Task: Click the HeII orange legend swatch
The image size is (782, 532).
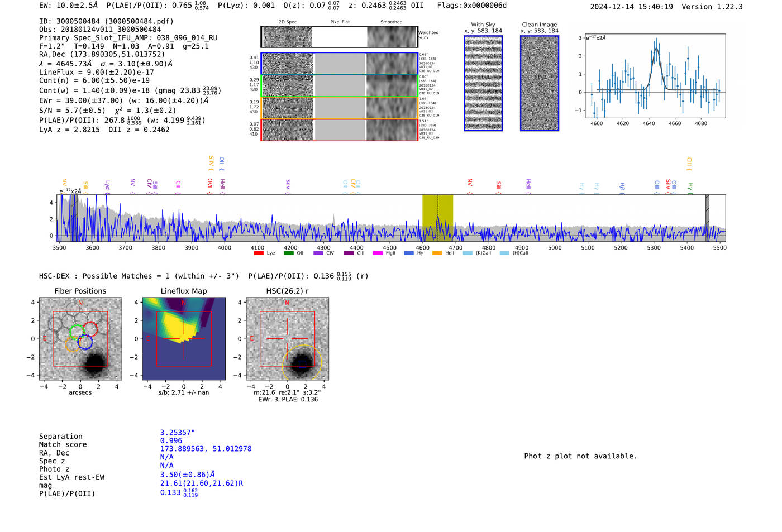Action: click(437, 253)
